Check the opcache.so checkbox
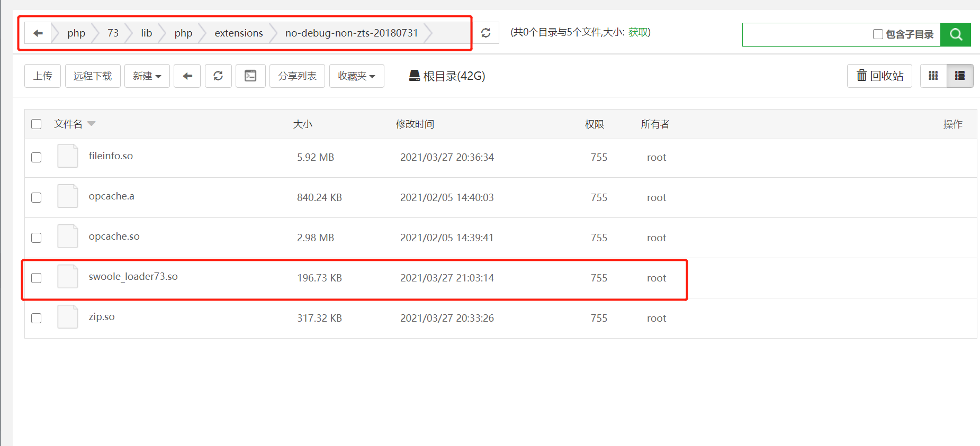Viewport: 980px width, 446px height. click(37, 238)
